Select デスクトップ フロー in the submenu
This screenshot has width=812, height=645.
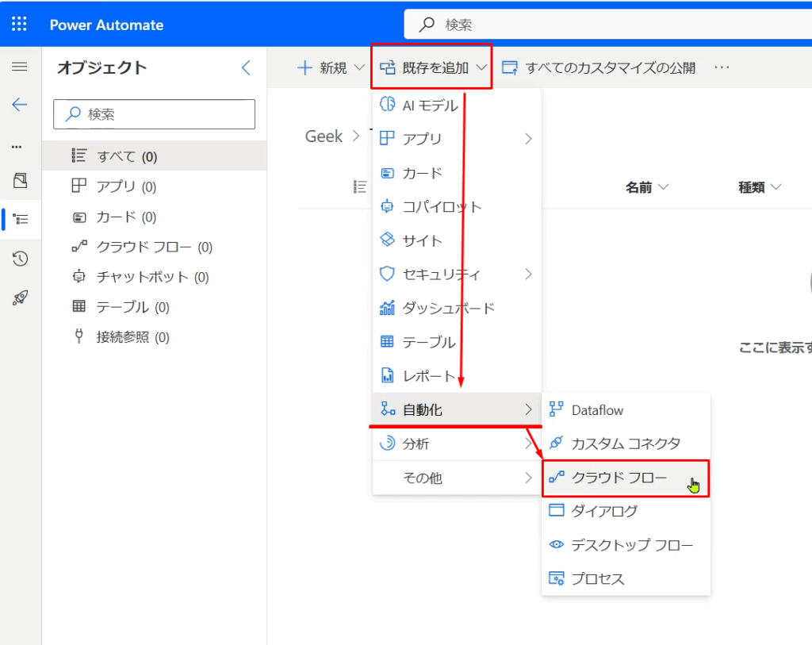[626, 545]
